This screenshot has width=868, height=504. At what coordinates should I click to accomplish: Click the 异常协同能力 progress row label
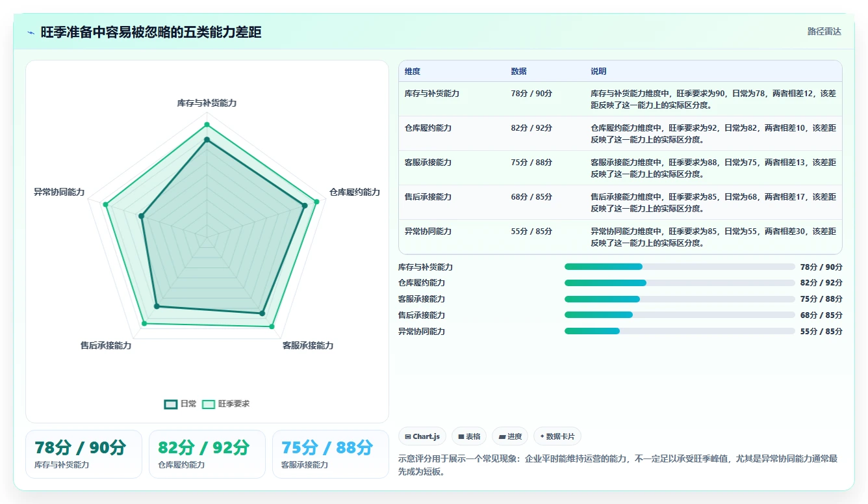tap(422, 331)
